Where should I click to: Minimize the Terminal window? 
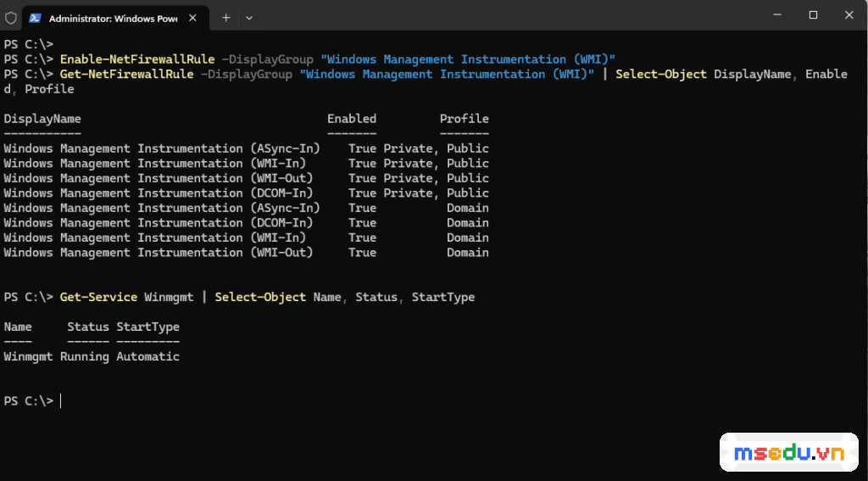(777, 15)
